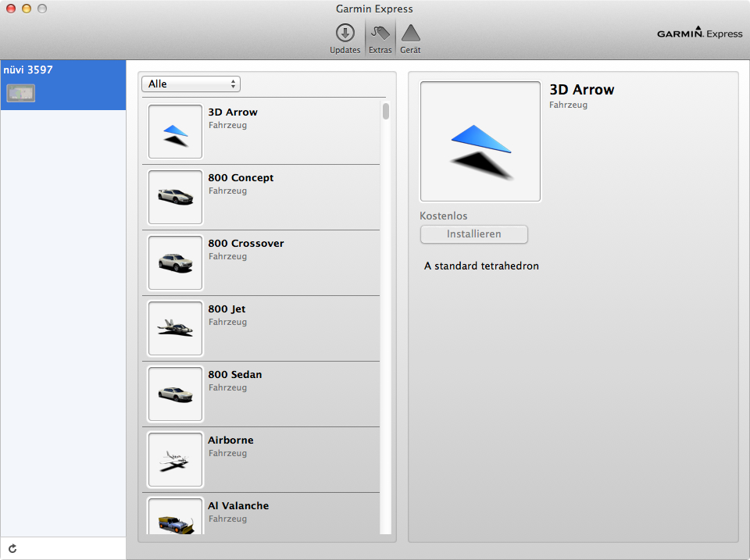Click the 800 Sedan car thumbnail

(175, 394)
